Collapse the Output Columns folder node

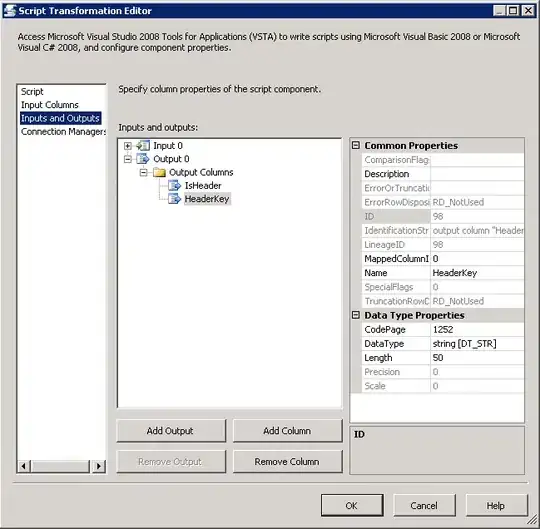click(x=143, y=172)
